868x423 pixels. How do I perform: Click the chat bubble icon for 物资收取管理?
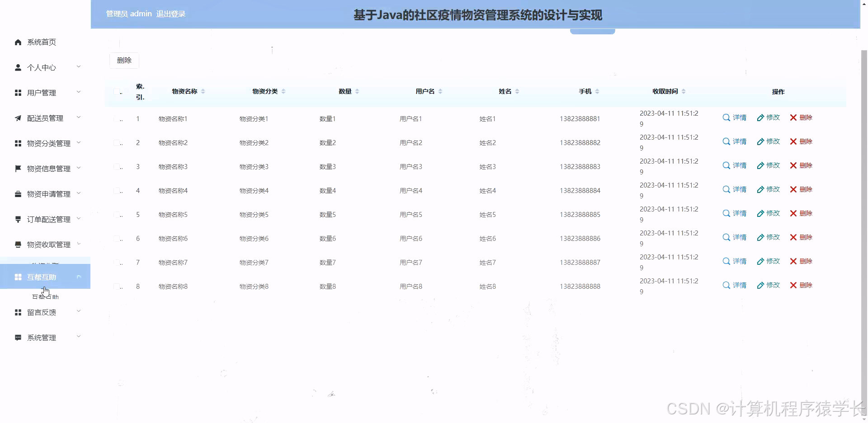18,244
